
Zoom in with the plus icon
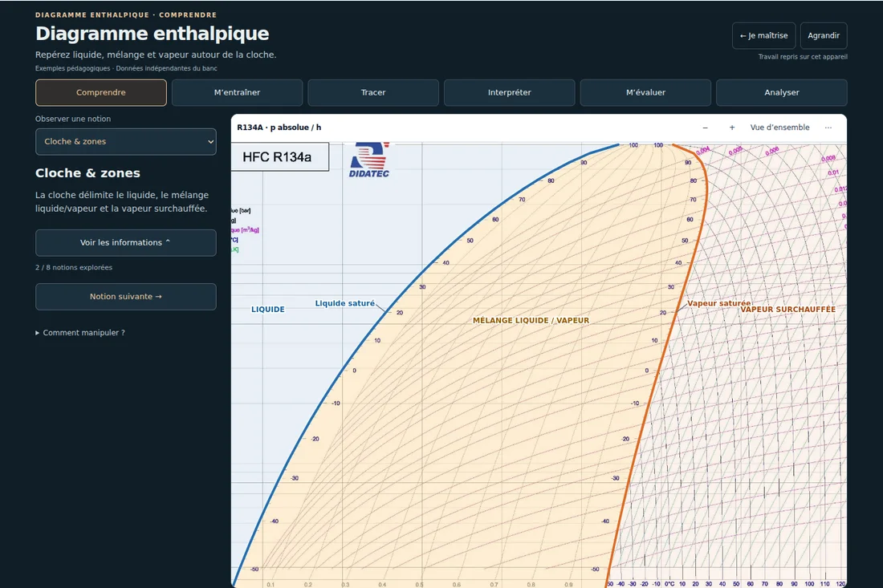(732, 128)
